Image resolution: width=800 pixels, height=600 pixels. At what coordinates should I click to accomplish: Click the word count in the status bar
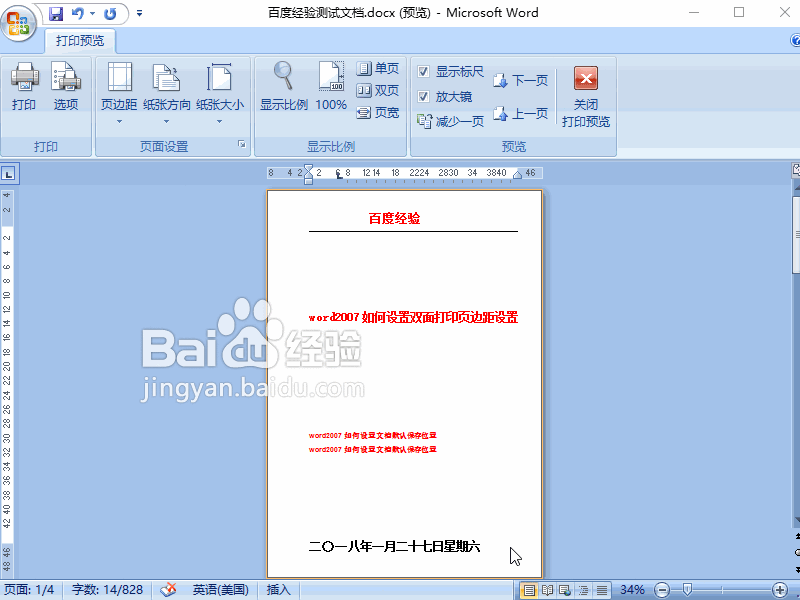(x=107, y=589)
